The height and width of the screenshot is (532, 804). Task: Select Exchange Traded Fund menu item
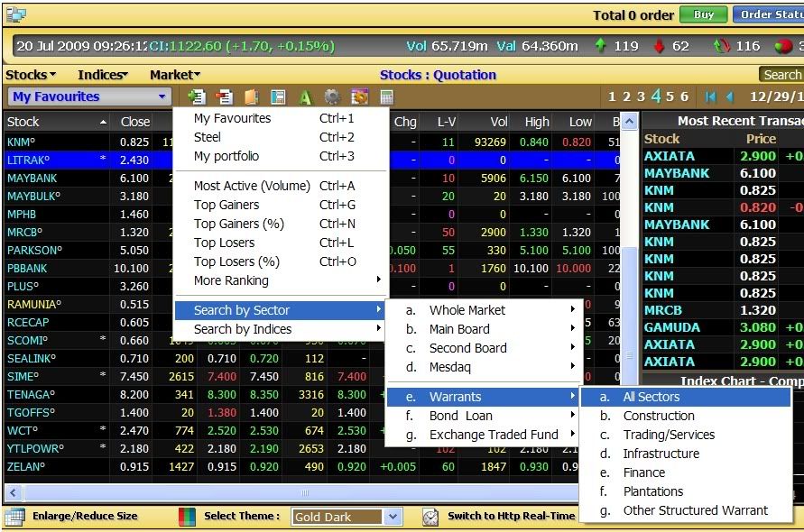click(493, 435)
